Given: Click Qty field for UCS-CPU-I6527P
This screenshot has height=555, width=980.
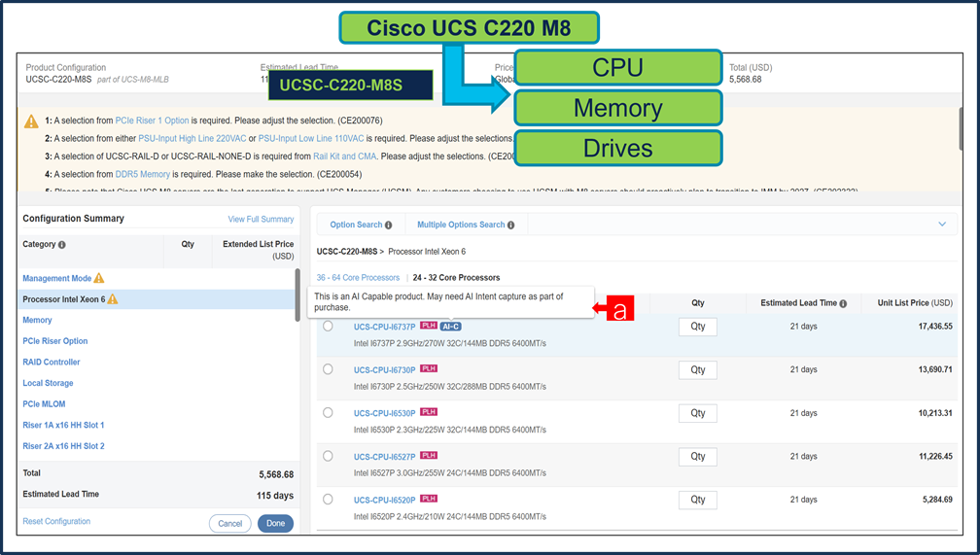Looking at the screenshot, I should pos(697,457).
